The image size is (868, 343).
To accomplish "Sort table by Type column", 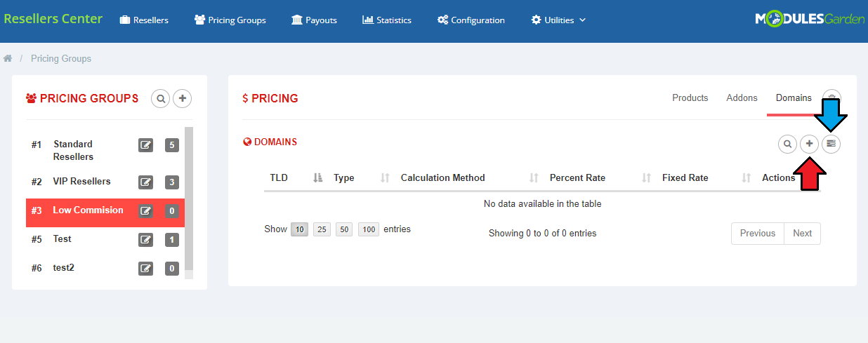I will click(362, 177).
